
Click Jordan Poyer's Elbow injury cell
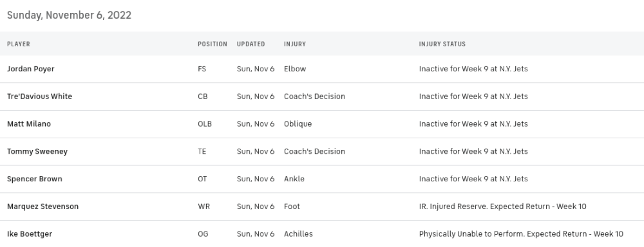pos(295,69)
